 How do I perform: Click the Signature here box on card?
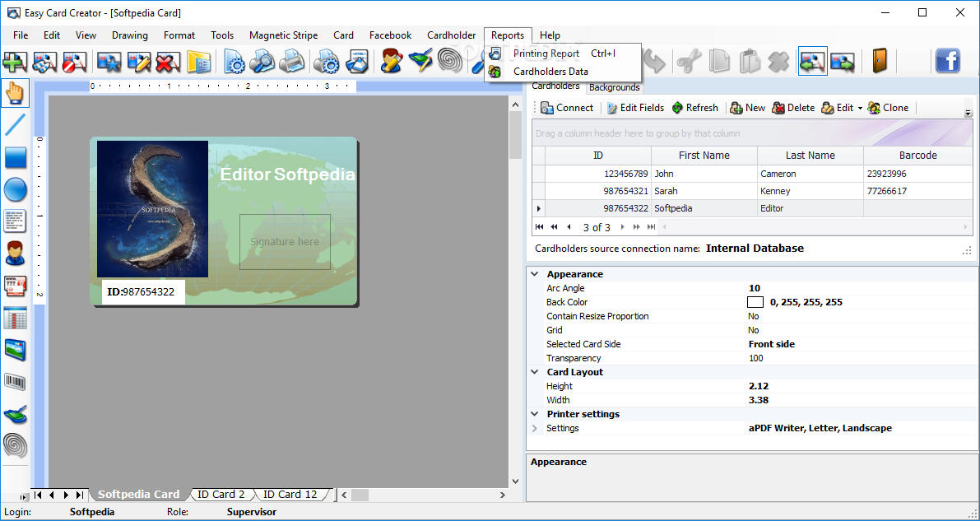click(x=285, y=242)
